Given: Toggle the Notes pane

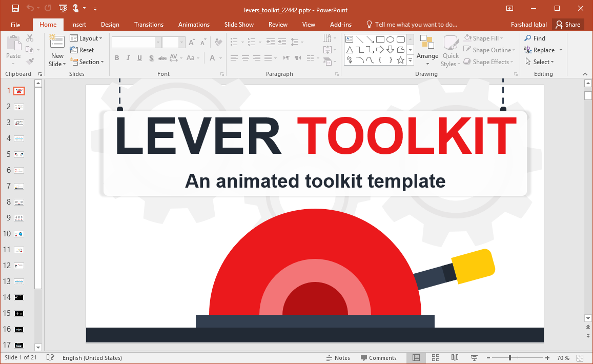Looking at the screenshot, I should 338,357.
